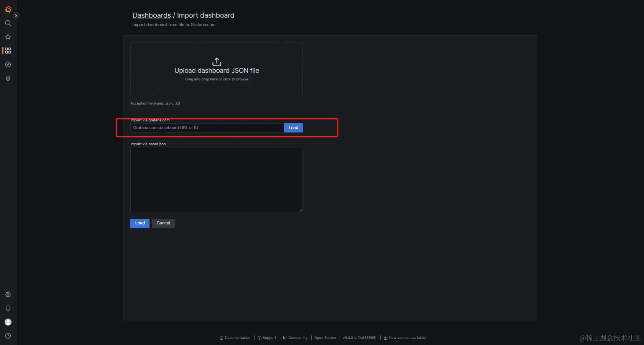Open the Help question mark icon

8,336
